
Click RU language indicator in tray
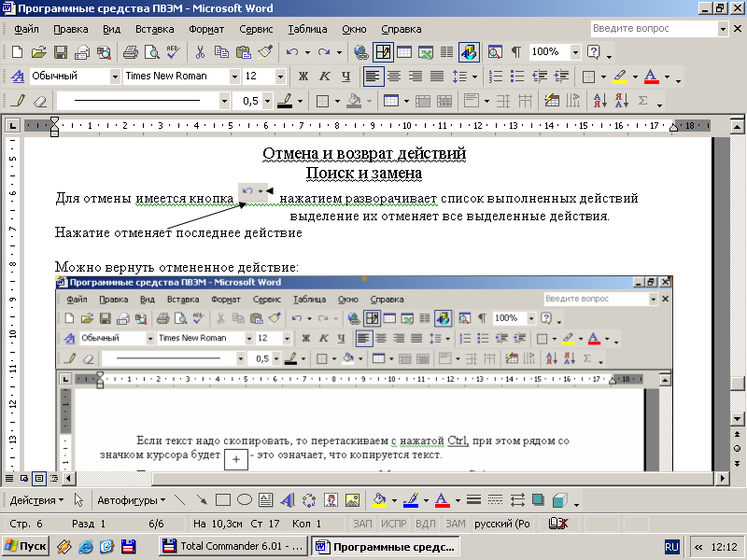tap(671, 547)
